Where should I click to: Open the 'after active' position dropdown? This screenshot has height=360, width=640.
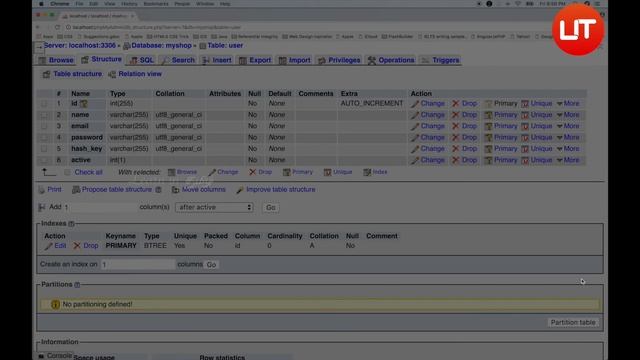[214, 207]
